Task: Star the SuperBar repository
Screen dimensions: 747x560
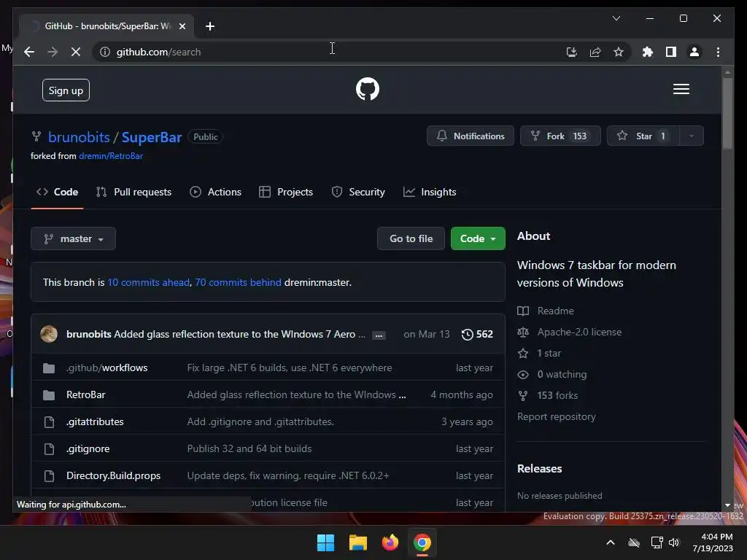Action: pos(643,136)
